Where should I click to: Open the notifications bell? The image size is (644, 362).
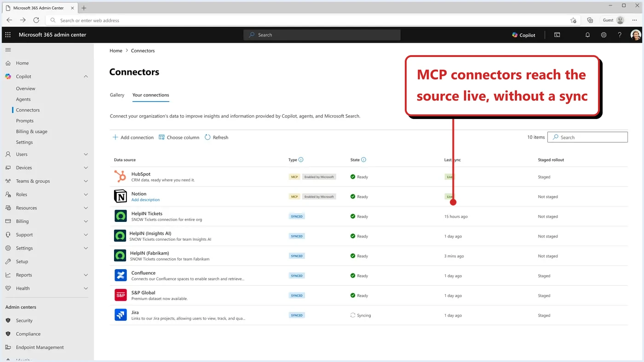coord(587,35)
